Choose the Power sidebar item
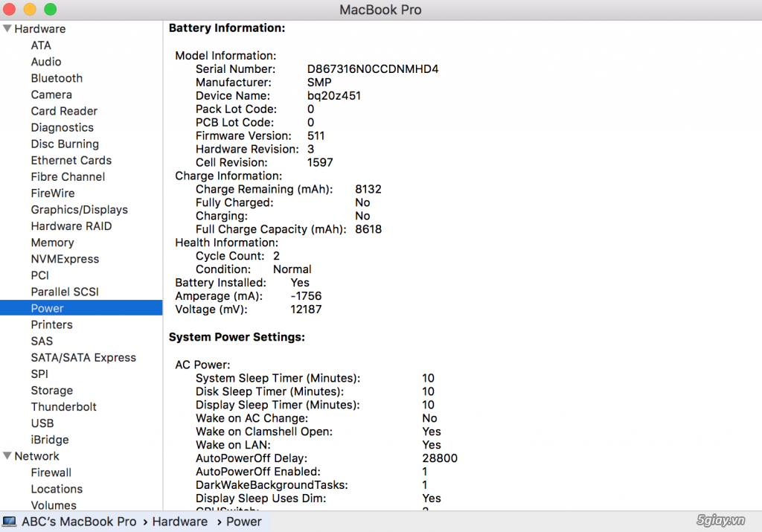Viewport: 762px width, 532px height. (x=47, y=308)
